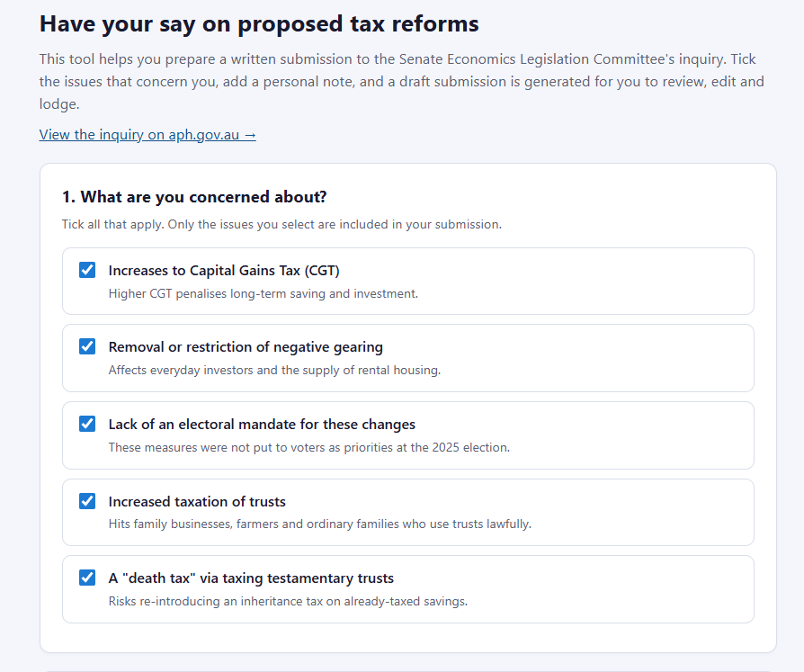
Task: Untick the negative gearing checkbox
Action: [x=87, y=346]
